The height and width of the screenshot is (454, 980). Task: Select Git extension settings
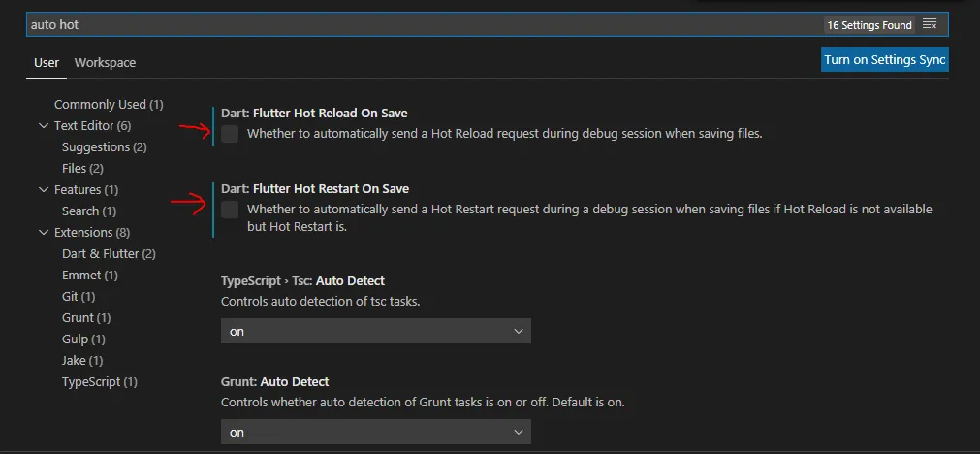click(78, 297)
